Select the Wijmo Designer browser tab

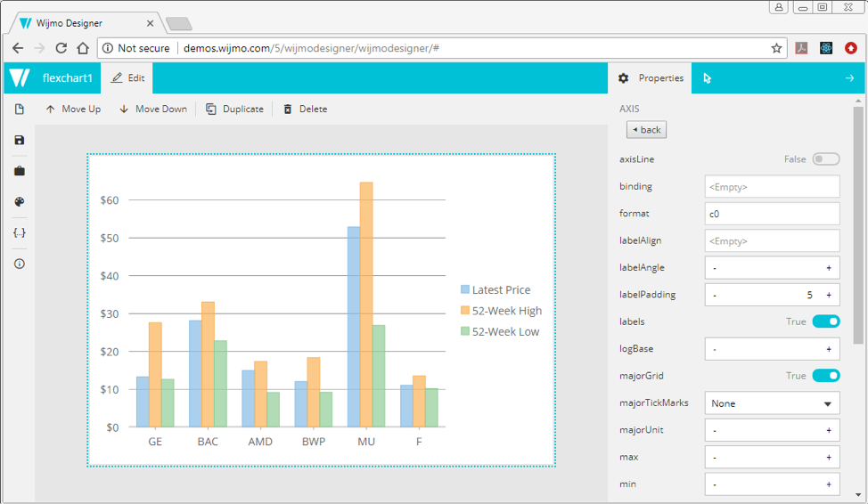pos(86,23)
